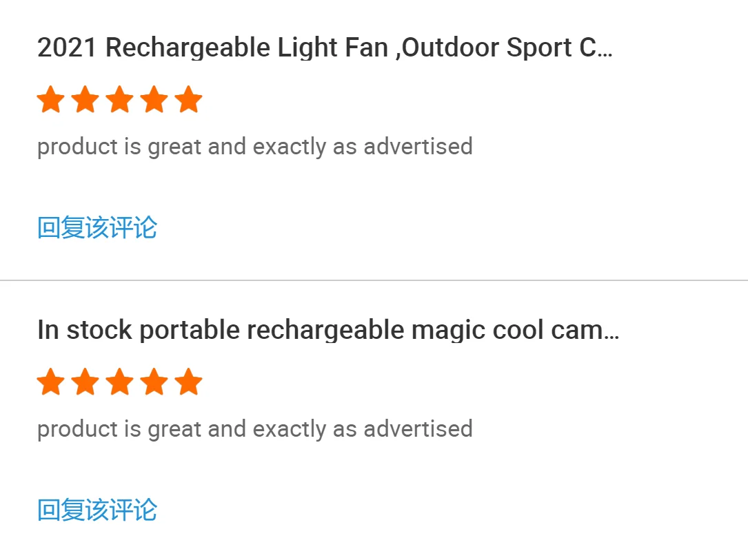Select first review's comment text
The height and width of the screenshot is (560, 748).
click(x=254, y=147)
